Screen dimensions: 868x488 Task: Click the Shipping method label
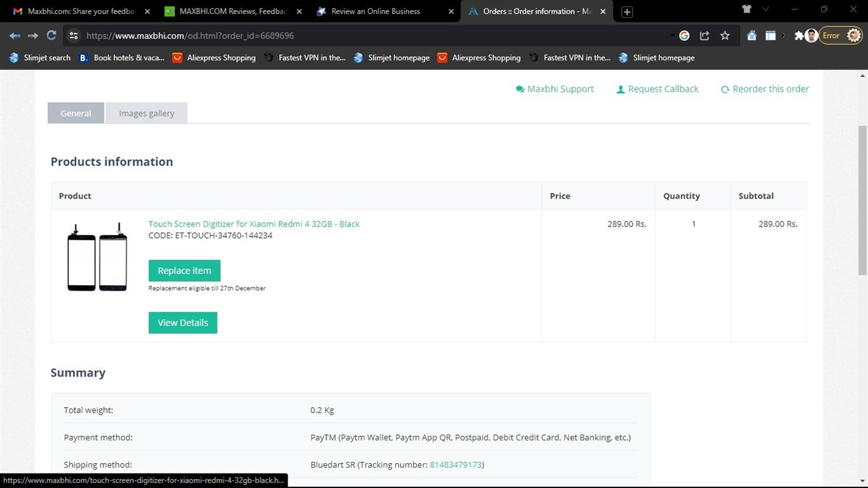98,465
